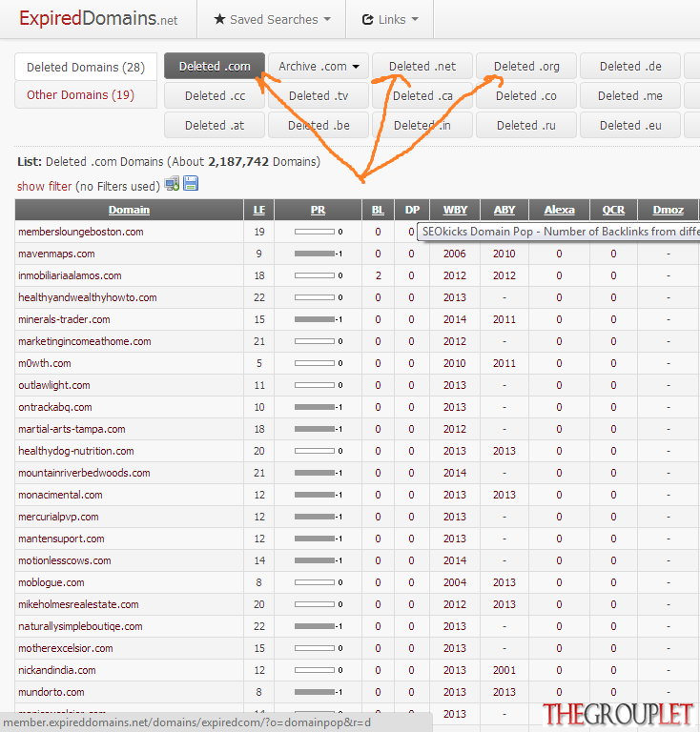Image resolution: width=700 pixels, height=732 pixels.
Task: Open domain mercurialpvp.com
Action: [58, 517]
